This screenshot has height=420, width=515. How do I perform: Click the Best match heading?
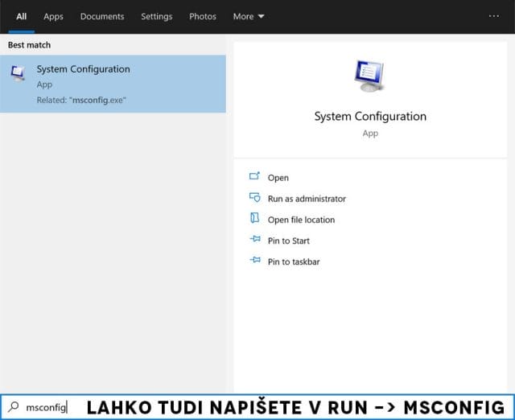point(29,45)
